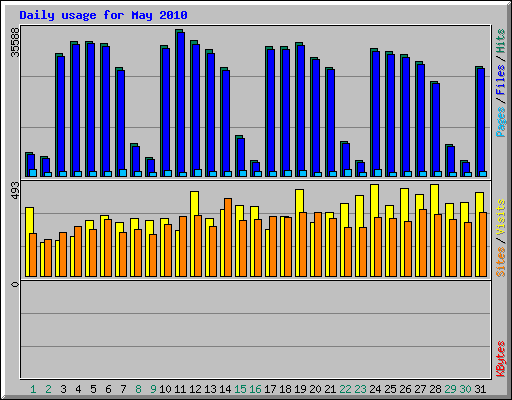Click day label '7' on the x-axis
Screen dimensions: 512x400
123,389
